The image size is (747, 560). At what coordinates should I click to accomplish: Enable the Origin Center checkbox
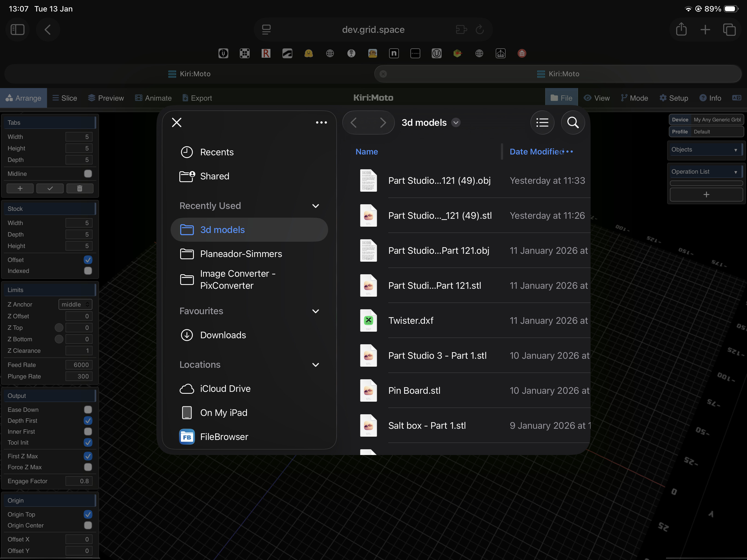pyautogui.click(x=88, y=525)
